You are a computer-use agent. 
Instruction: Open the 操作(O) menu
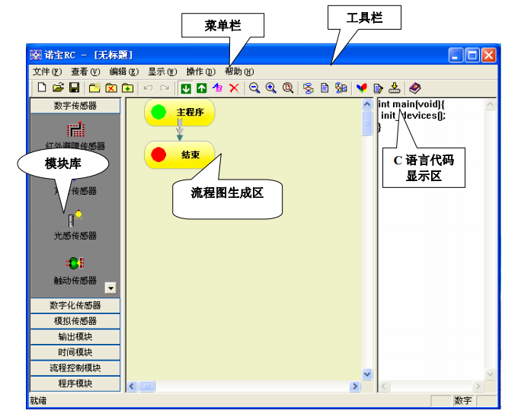200,71
